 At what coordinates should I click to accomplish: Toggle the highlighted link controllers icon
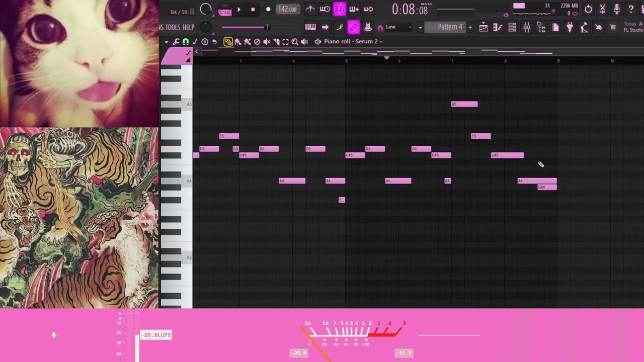tap(353, 27)
